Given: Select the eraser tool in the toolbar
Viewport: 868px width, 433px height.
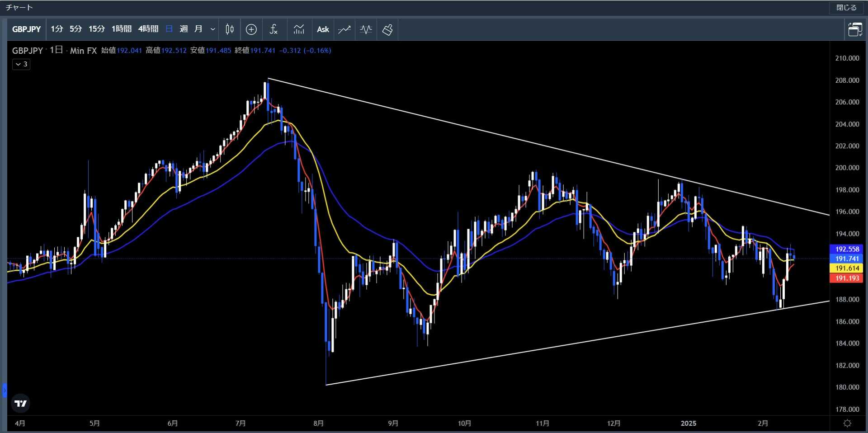Looking at the screenshot, I should pyautogui.click(x=388, y=29).
